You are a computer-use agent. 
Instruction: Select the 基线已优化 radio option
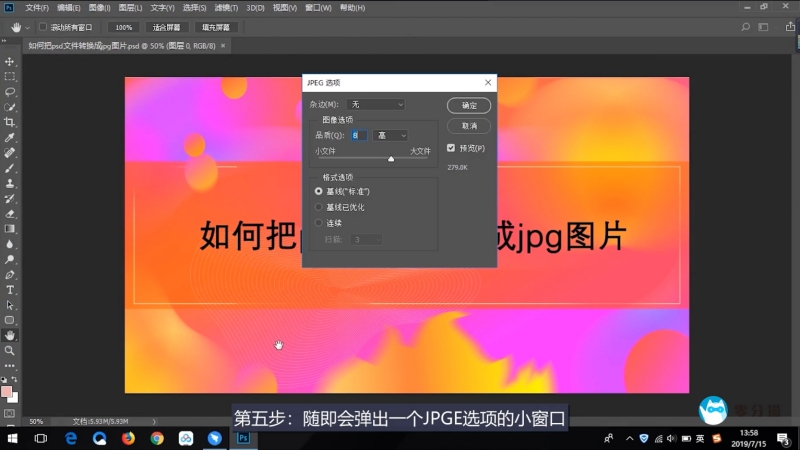[x=319, y=206]
